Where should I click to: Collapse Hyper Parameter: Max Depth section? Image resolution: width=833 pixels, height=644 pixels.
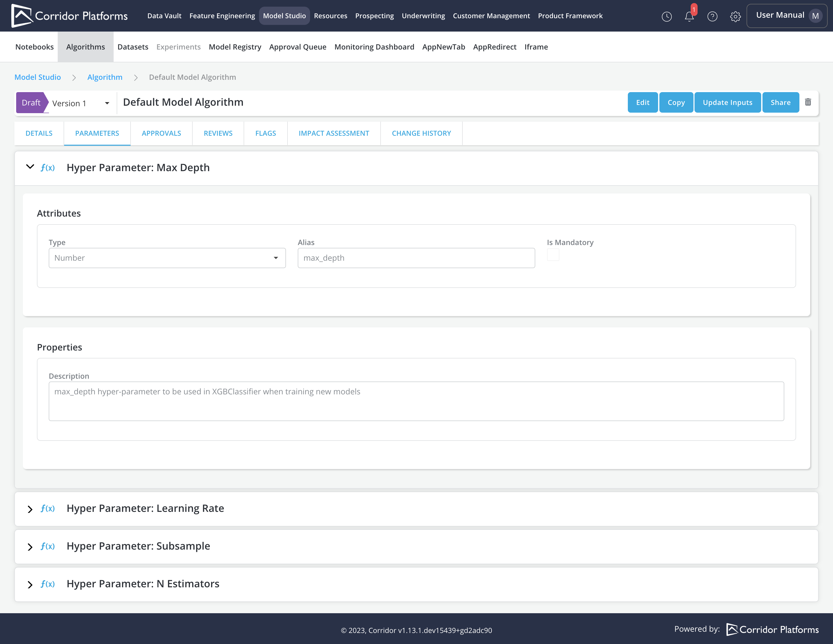30,167
